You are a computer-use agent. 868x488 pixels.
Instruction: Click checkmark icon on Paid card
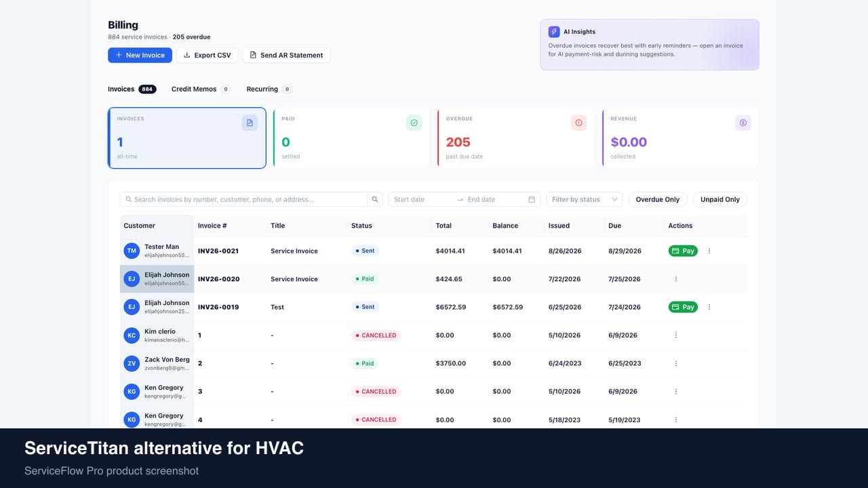tap(414, 123)
